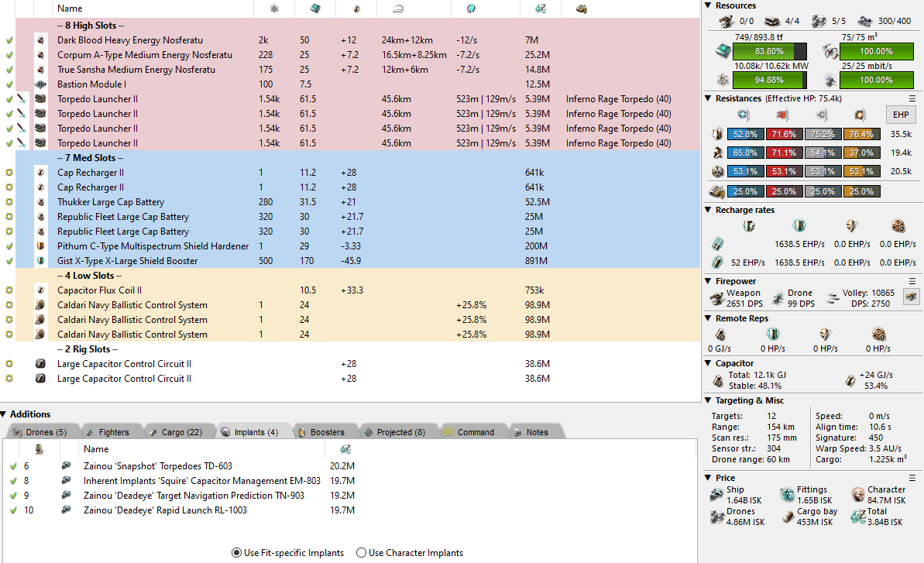Toggle state of Pithum C-Type Multispectrum Shield Hardener
The height and width of the screenshot is (563, 924).
pyautogui.click(x=9, y=246)
